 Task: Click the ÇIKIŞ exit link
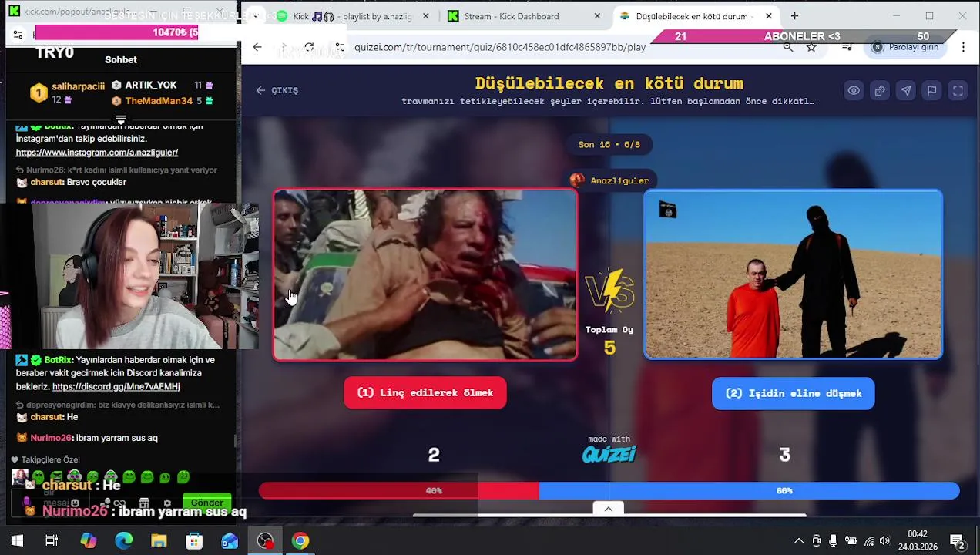[x=277, y=90]
